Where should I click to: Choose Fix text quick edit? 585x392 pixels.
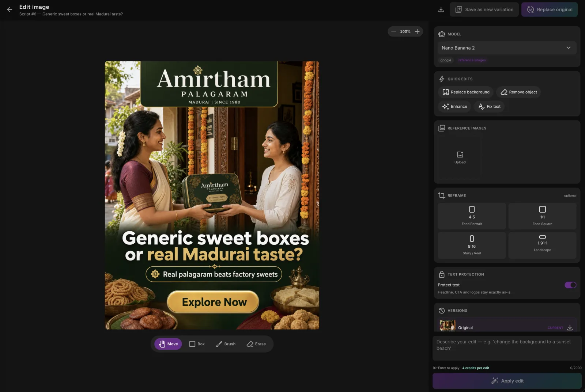click(x=489, y=106)
